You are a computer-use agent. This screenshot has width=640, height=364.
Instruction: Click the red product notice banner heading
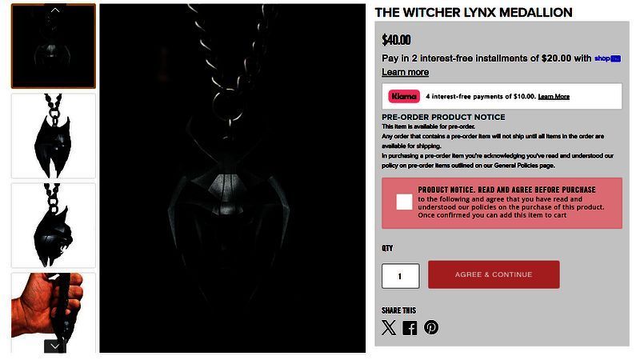tap(506, 190)
